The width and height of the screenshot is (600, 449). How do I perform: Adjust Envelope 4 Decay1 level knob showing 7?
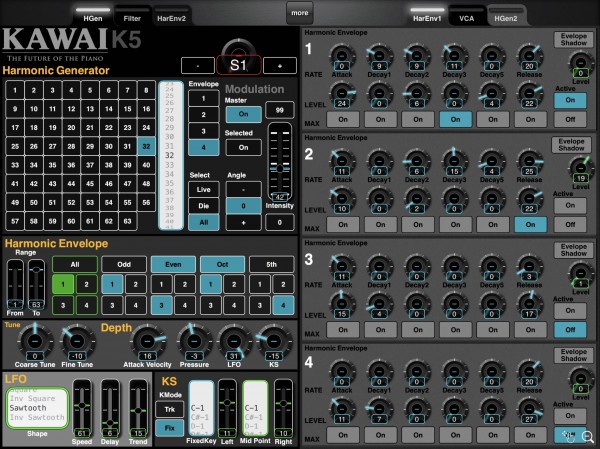pyautogui.click(x=379, y=410)
